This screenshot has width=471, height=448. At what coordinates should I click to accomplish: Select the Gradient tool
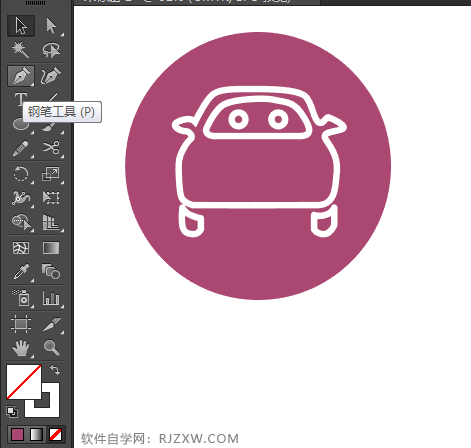(51, 248)
